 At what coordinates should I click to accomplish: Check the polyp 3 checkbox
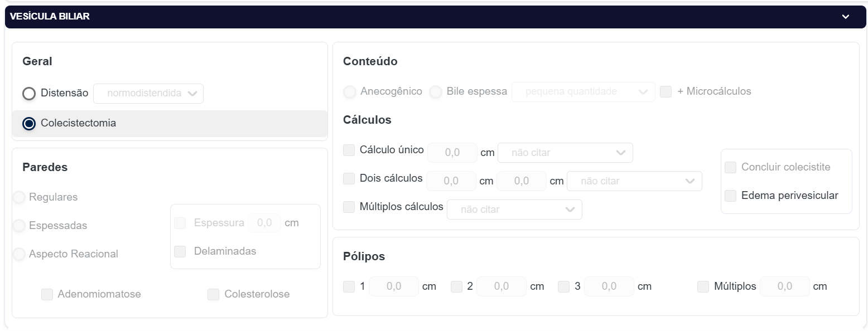pos(564,286)
